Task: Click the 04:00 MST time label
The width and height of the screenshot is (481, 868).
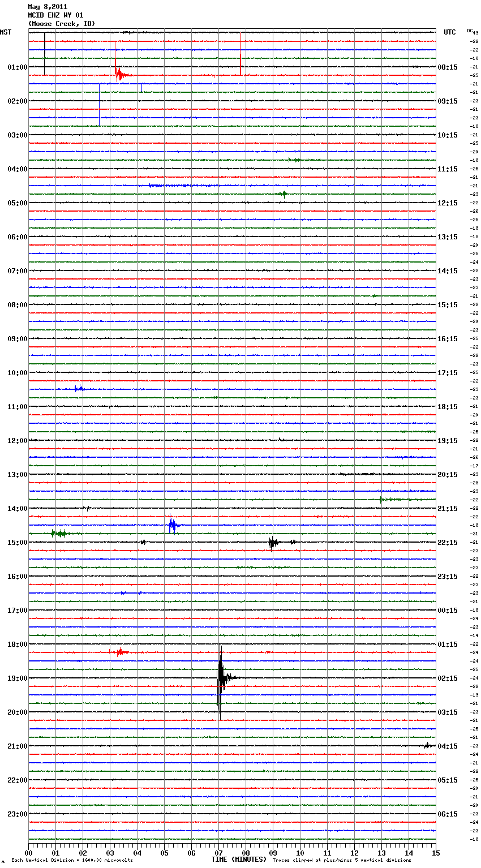Action: click(17, 169)
